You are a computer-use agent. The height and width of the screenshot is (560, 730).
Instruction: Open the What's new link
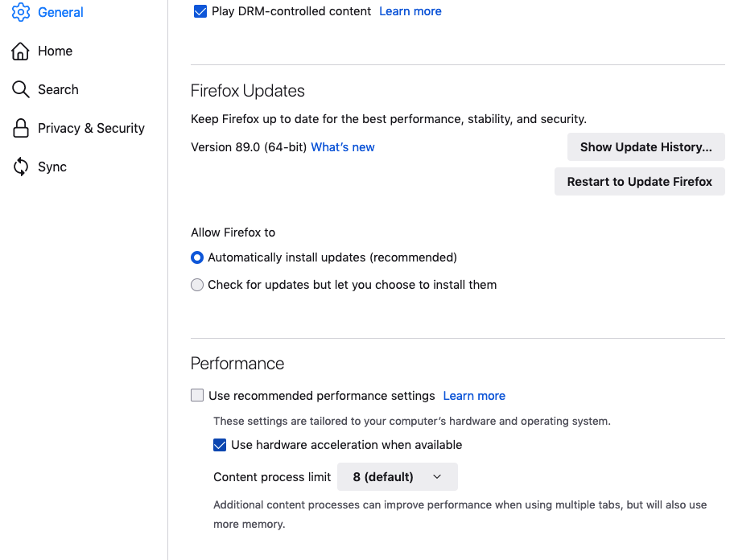(x=343, y=147)
